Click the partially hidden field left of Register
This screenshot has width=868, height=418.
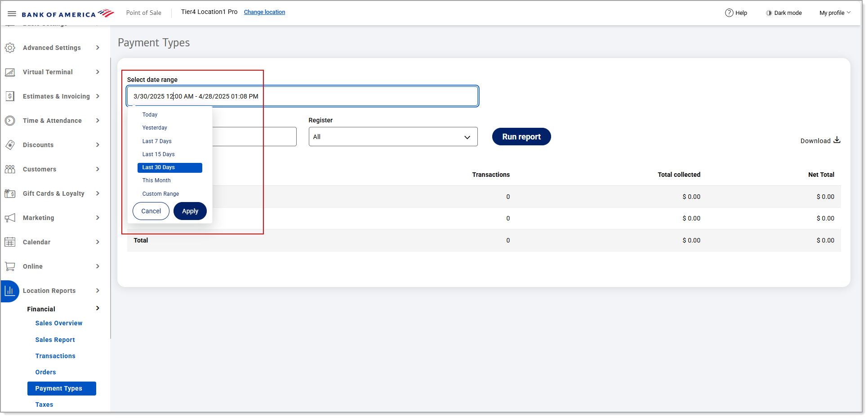254,137
